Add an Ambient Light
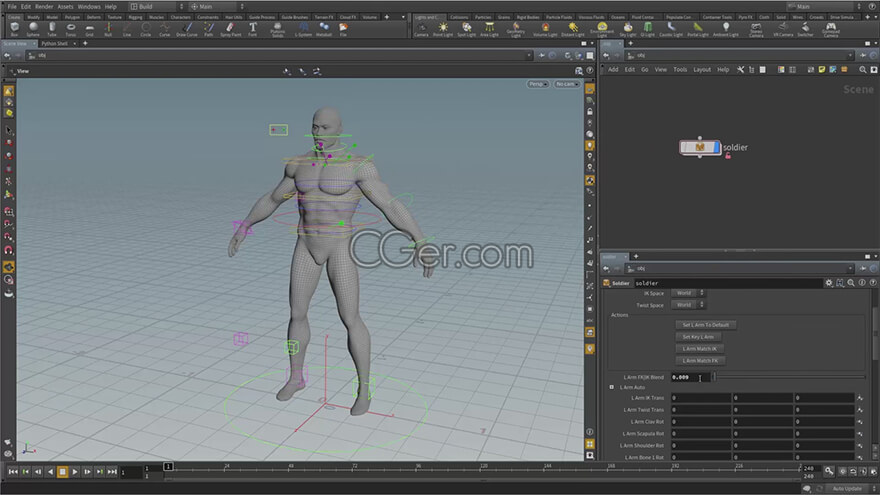880x495 pixels. click(x=726, y=29)
